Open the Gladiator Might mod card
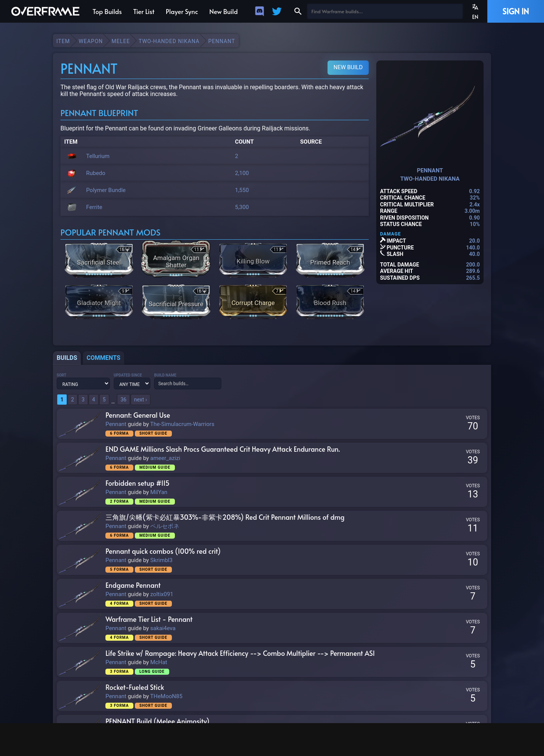 click(99, 301)
